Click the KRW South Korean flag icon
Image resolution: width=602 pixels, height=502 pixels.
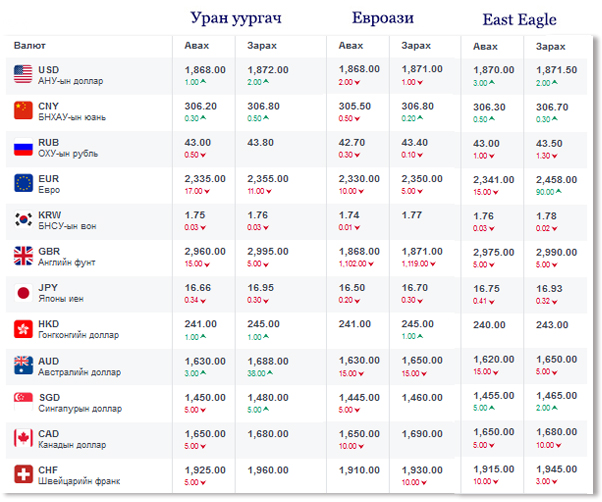pos(22,219)
